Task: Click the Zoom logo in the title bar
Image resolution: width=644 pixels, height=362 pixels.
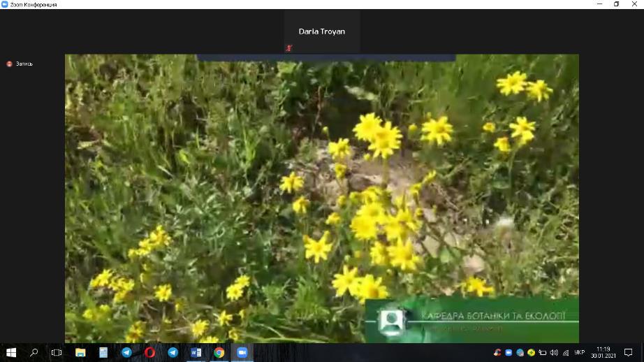Action: tap(5, 4)
